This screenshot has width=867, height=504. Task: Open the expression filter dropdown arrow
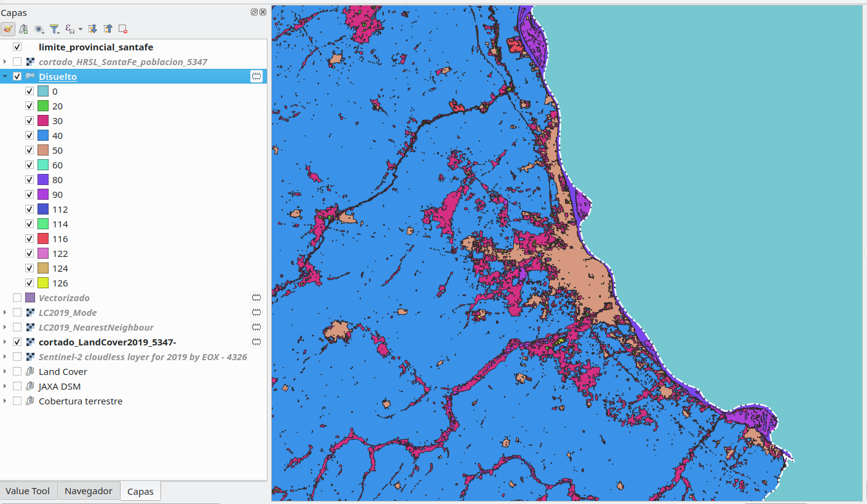(x=81, y=30)
